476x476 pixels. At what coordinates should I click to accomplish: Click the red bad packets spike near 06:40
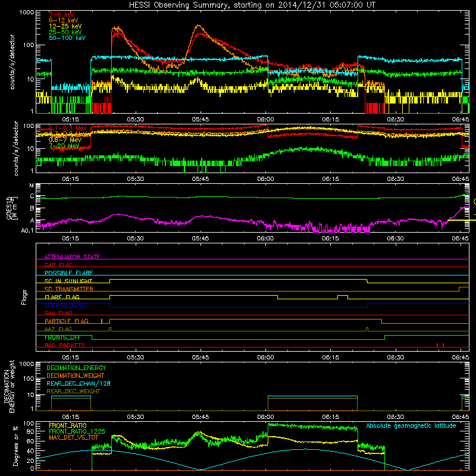pyautogui.click(x=437, y=345)
